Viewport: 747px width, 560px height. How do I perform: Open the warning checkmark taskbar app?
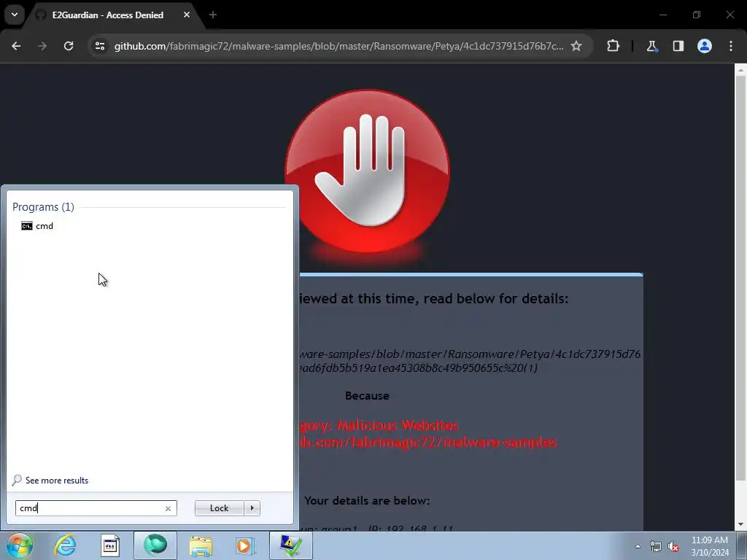click(x=291, y=545)
